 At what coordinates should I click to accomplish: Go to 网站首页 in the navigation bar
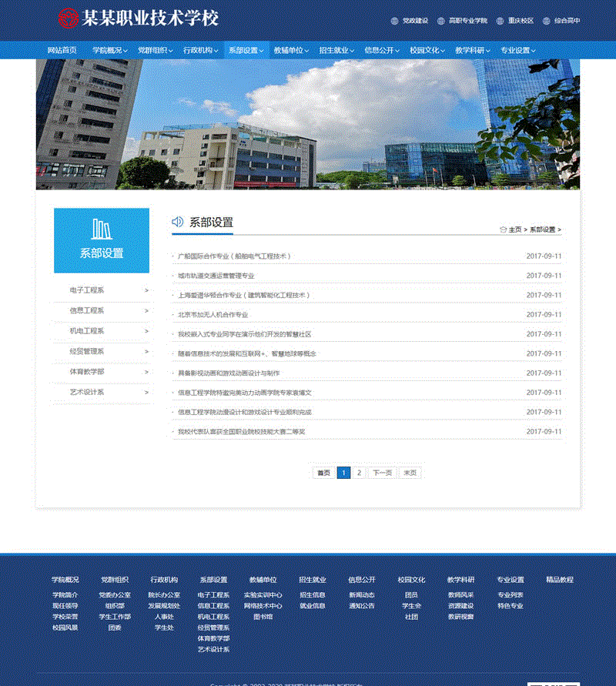(62, 51)
